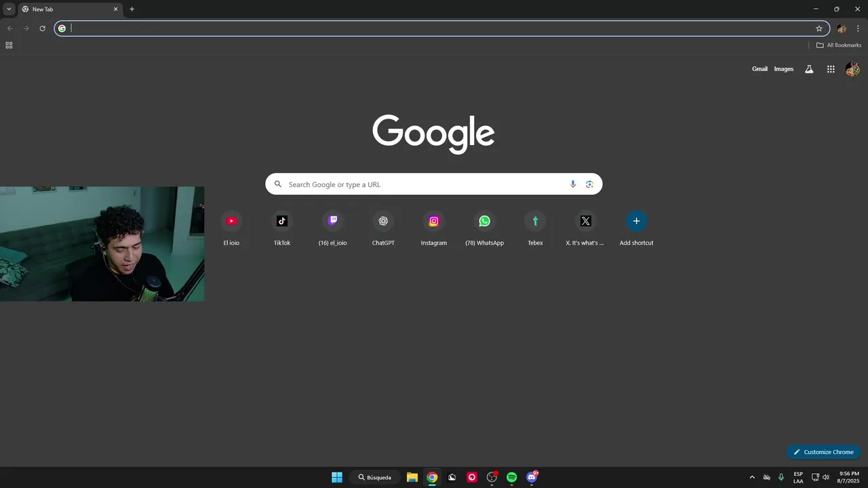This screenshot has width=868, height=488.
Task: Open the tab search dropdown arrow
Action: (9, 9)
